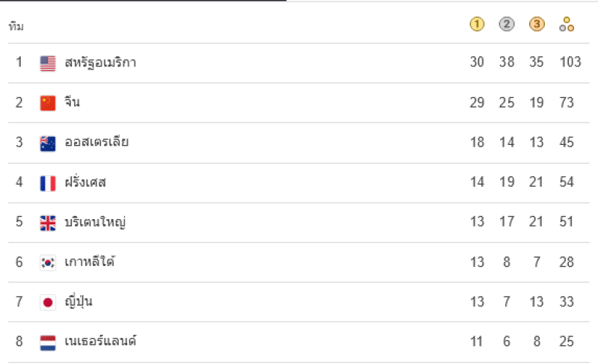Image resolution: width=598 pixels, height=364 pixels.
Task: Open the สหรัฐอเมริกา team row
Action: 299,63
